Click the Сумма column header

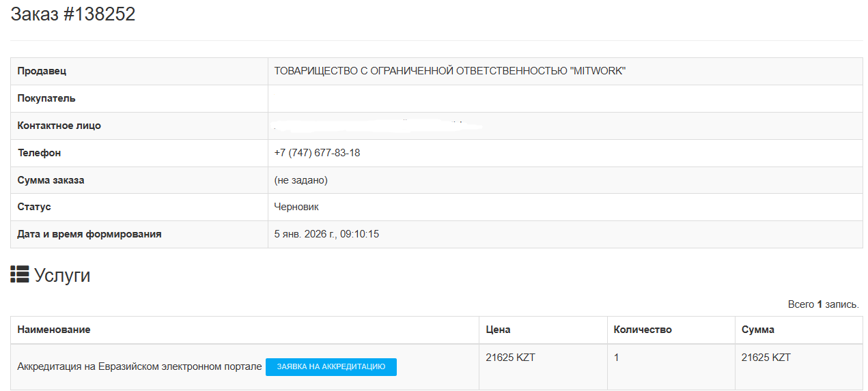coord(758,330)
